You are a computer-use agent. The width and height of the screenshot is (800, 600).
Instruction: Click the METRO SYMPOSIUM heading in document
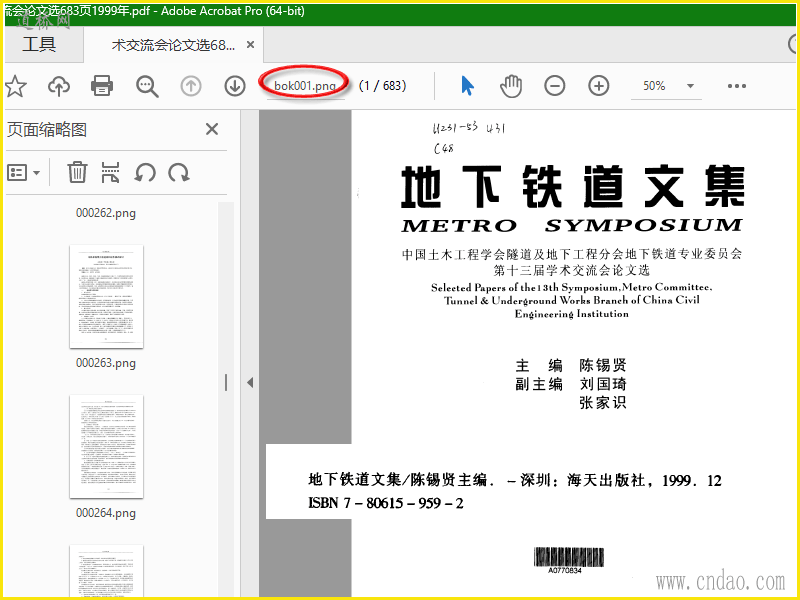point(572,225)
